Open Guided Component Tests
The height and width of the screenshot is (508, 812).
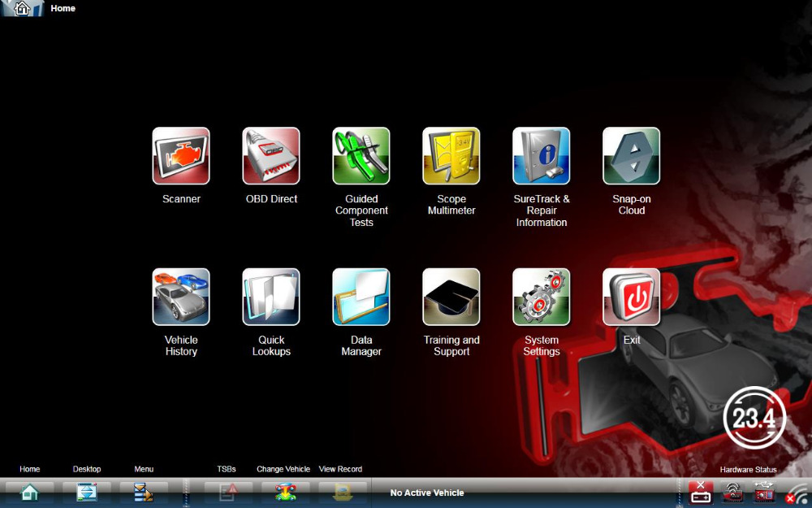(x=361, y=156)
